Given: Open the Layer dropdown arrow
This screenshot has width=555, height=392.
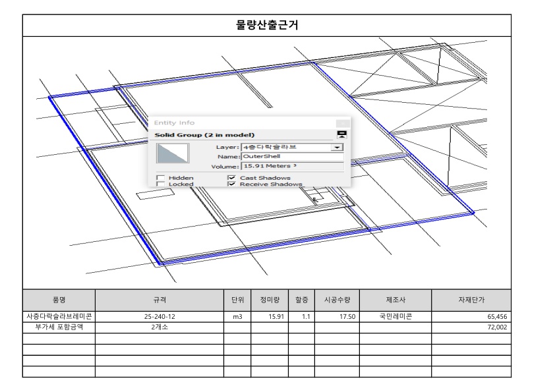Looking at the screenshot, I should 337,147.
